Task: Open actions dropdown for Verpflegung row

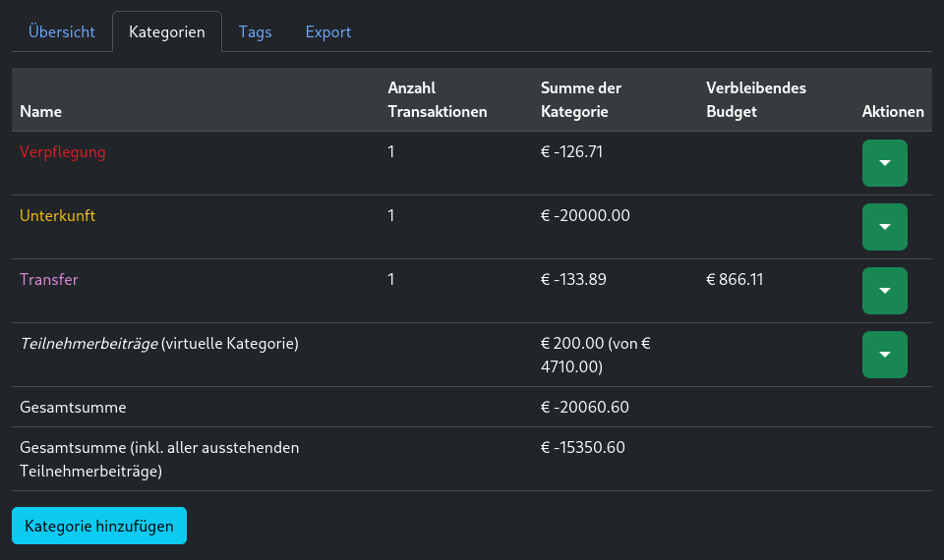Action: coord(884,163)
